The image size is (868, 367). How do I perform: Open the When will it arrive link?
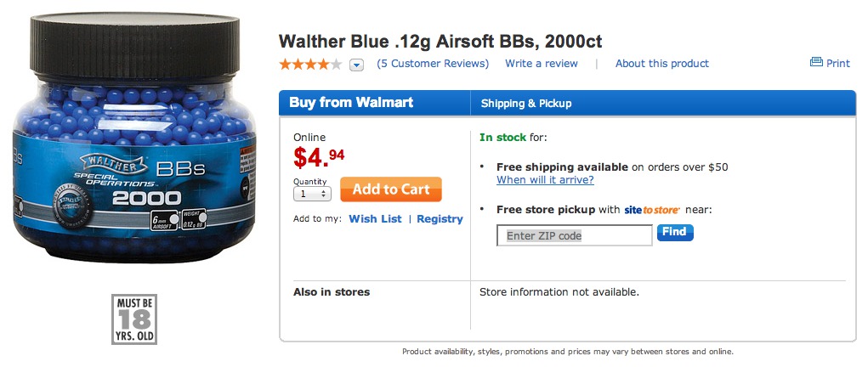(x=545, y=180)
